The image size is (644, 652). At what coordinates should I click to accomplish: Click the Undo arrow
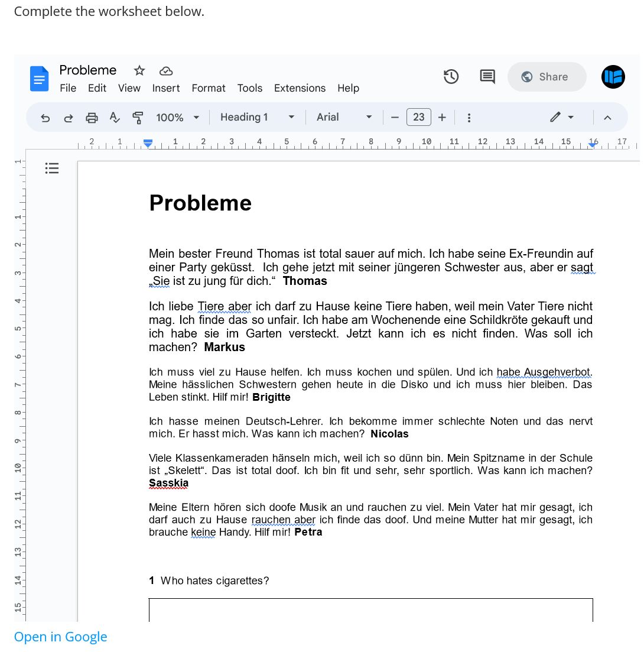click(45, 118)
